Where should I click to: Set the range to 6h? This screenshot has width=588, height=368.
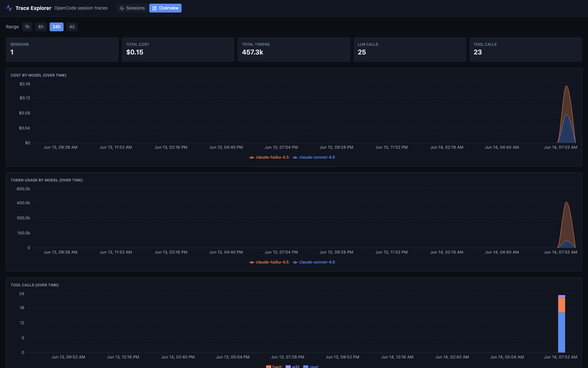point(41,27)
